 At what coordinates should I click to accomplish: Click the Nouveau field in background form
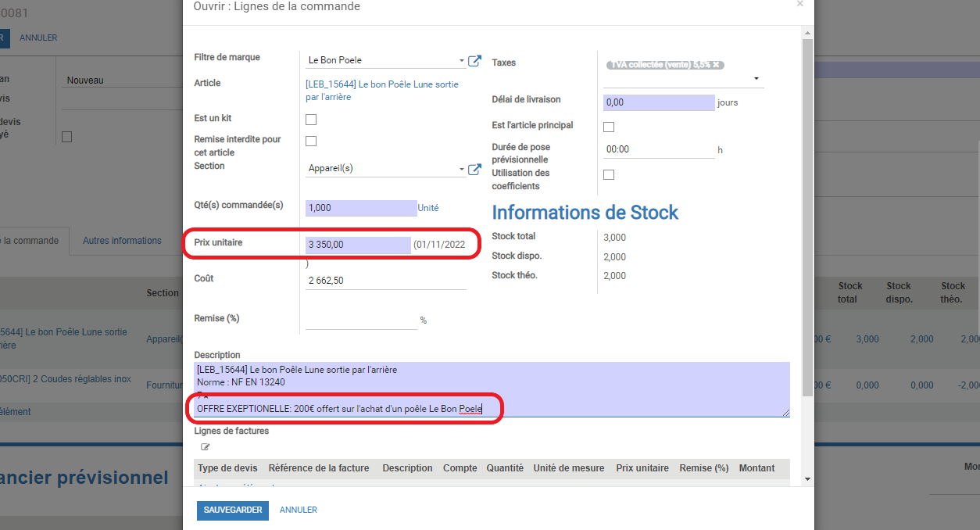coord(120,81)
